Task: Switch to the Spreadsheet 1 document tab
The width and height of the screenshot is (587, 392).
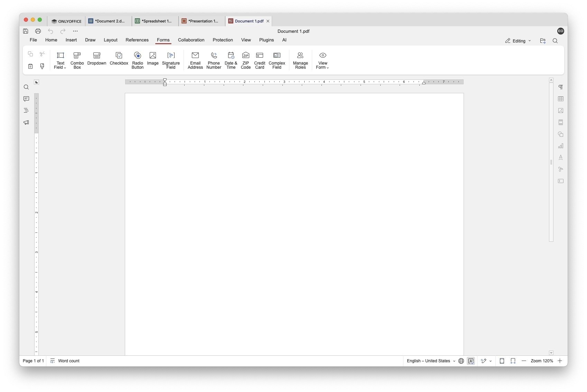Action: click(x=156, y=21)
